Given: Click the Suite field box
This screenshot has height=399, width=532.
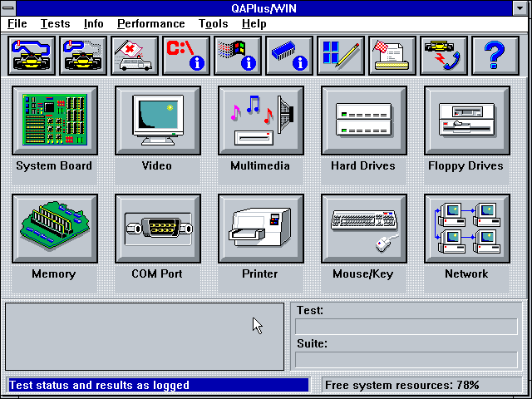Looking at the screenshot, I should [x=406, y=360].
